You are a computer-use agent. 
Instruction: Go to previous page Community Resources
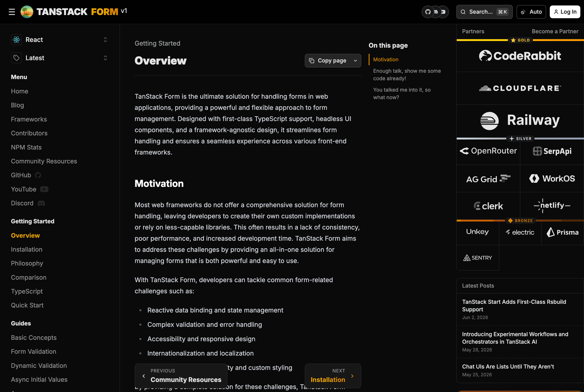[x=181, y=376]
